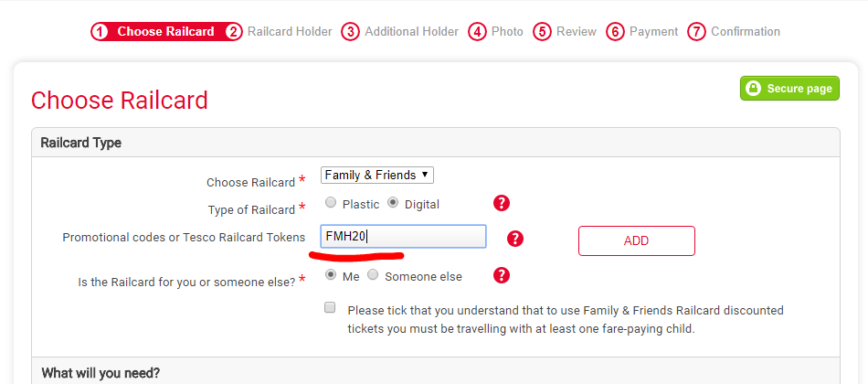Select Me as the railcard holder
The height and width of the screenshot is (384, 868).
331,275
